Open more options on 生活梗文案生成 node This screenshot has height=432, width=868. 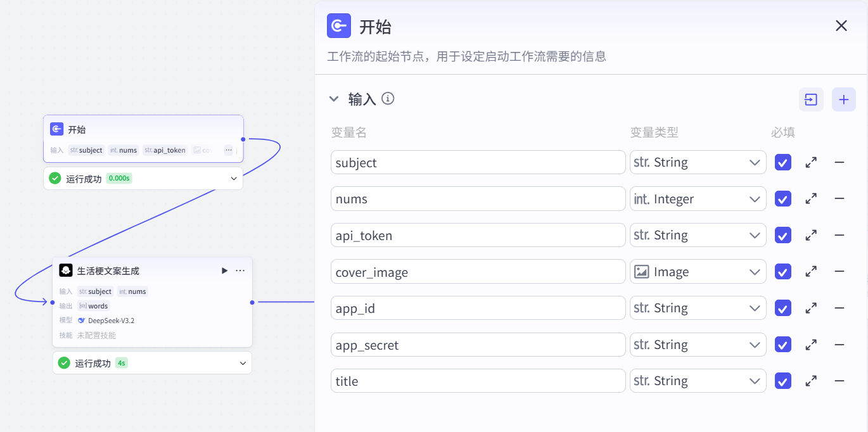point(240,270)
